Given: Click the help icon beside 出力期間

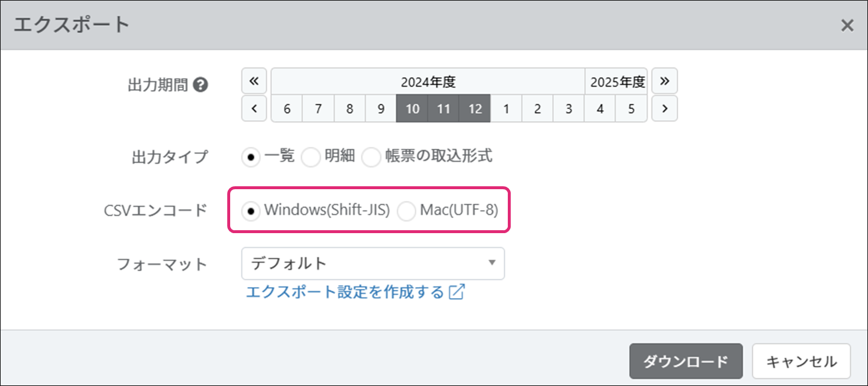Looking at the screenshot, I should [200, 86].
